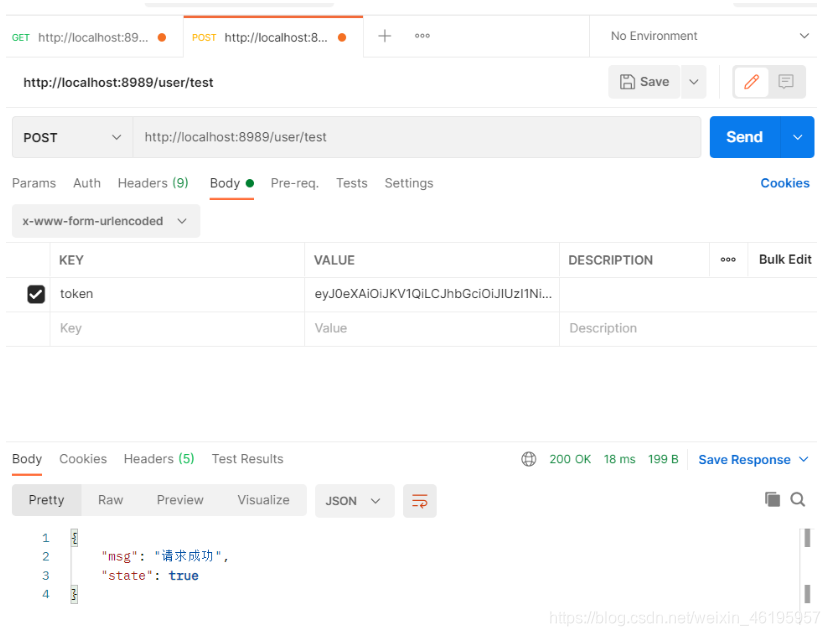Open the hidden tabs overflow menu
The width and height of the screenshot is (830, 636).
click(x=421, y=36)
